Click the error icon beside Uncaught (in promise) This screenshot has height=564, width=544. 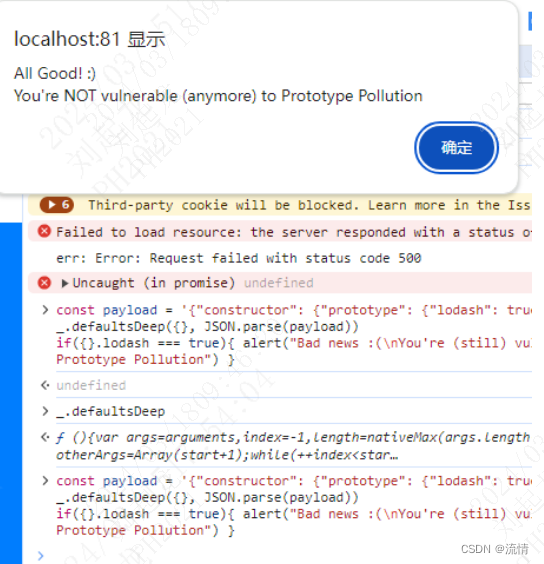[44, 283]
